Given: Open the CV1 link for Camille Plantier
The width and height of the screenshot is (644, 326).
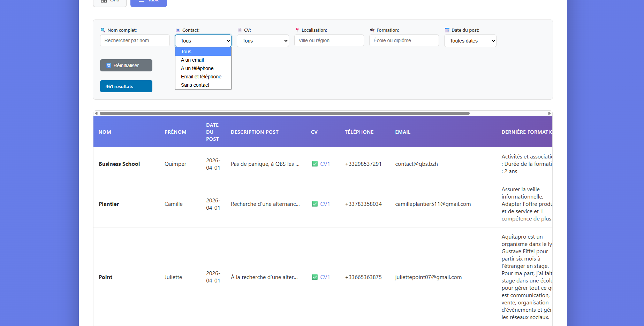Looking at the screenshot, I should point(325,204).
